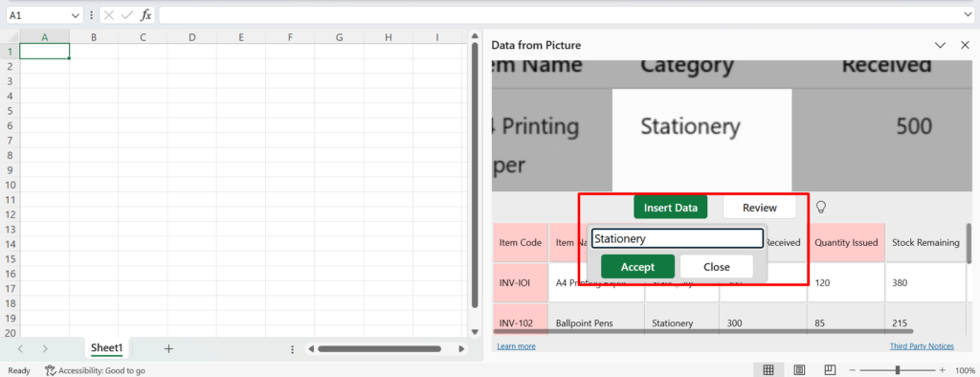Click the 120 quantity issued cell

846,282
